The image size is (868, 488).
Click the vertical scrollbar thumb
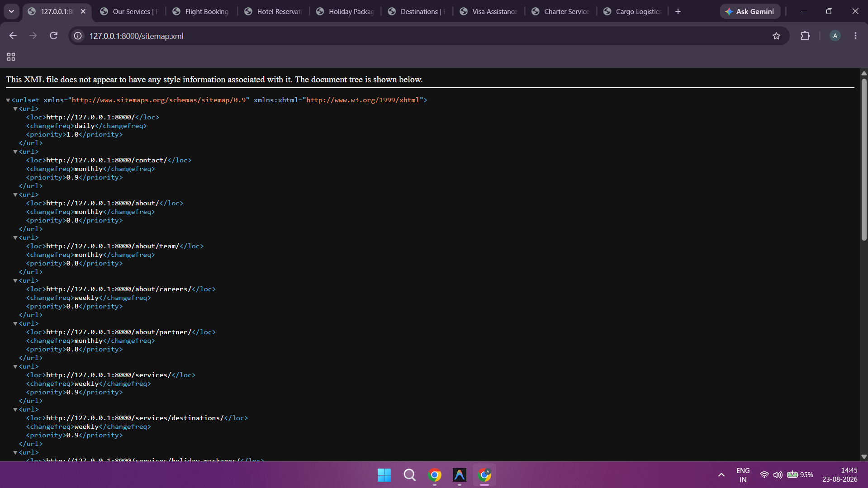coord(863,159)
